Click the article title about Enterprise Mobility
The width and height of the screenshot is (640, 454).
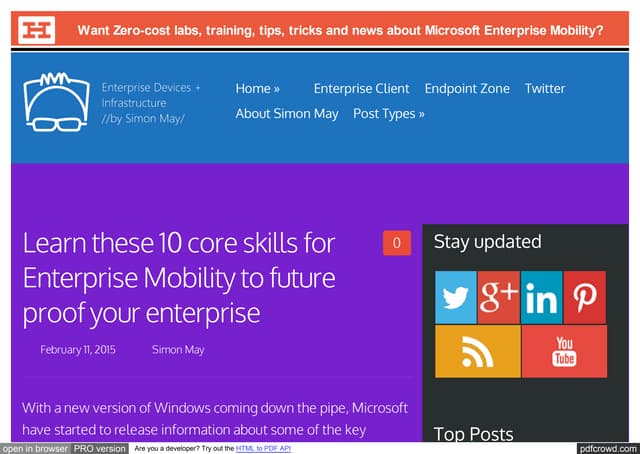point(179,278)
